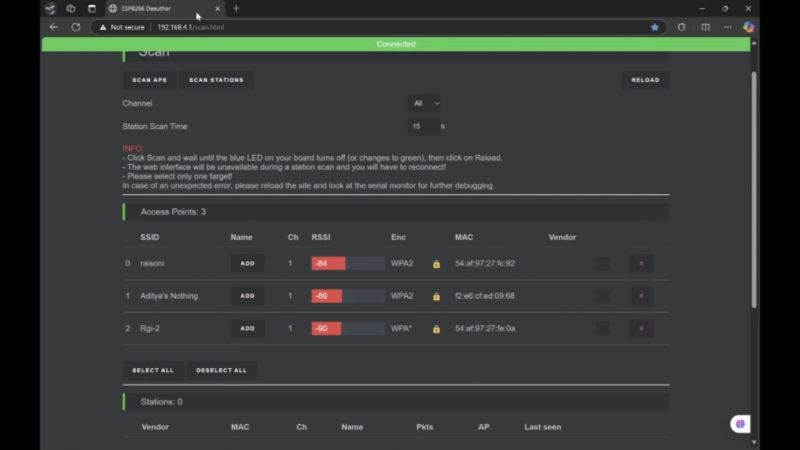Click RSSI bar showing -89
The image size is (800, 450).
[348, 296]
